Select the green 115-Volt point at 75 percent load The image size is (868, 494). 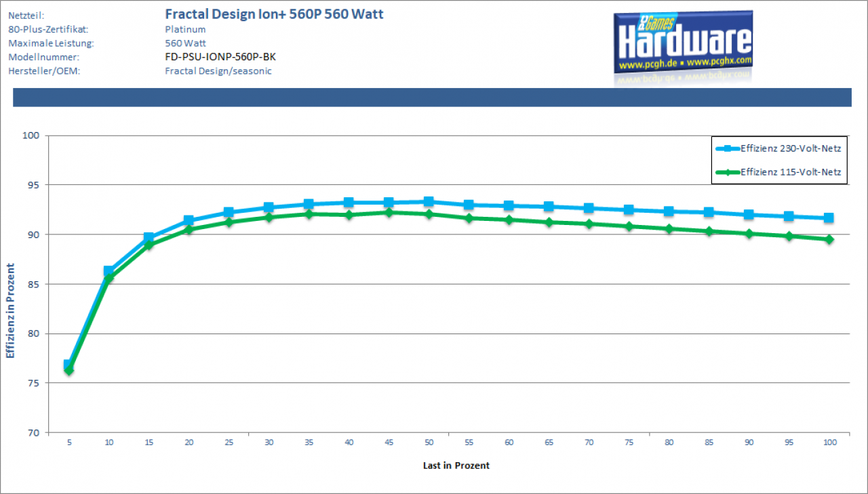(629, 226)
